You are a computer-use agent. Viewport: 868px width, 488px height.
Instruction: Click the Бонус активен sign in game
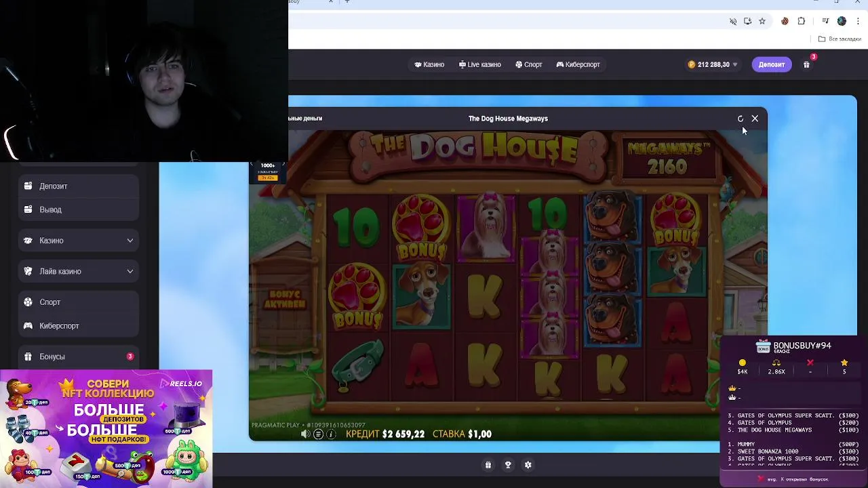click(x=287, y=300)
